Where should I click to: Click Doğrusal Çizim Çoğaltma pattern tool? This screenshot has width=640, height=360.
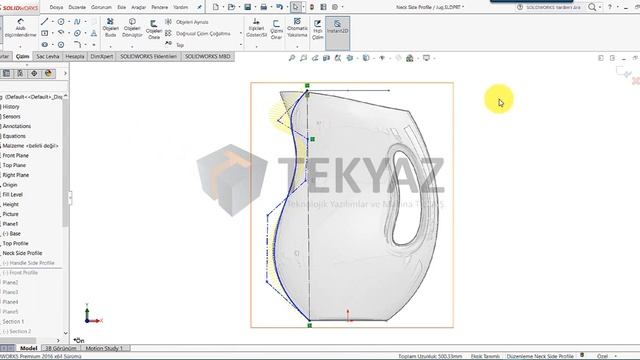click(198, 33)
